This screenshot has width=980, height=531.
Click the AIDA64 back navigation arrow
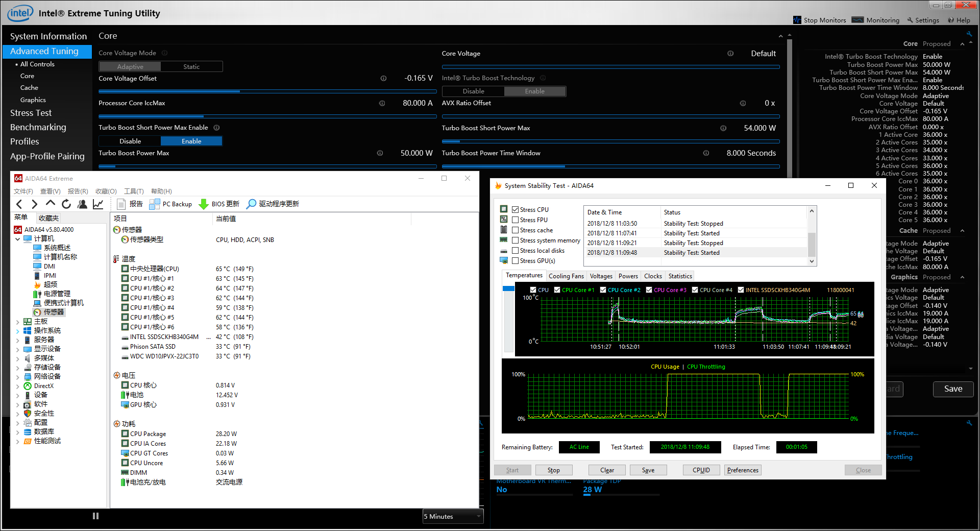click(x=19, y=204)
